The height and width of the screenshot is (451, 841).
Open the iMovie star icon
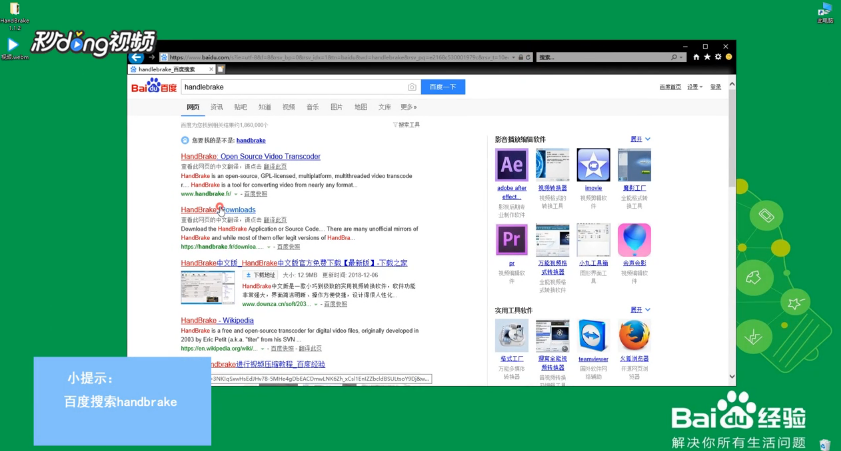pos(593,165)
